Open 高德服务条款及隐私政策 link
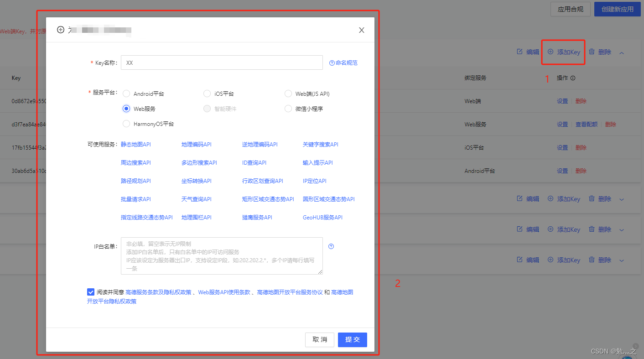This screenshot has height=359, width=644. click(158, 292)
